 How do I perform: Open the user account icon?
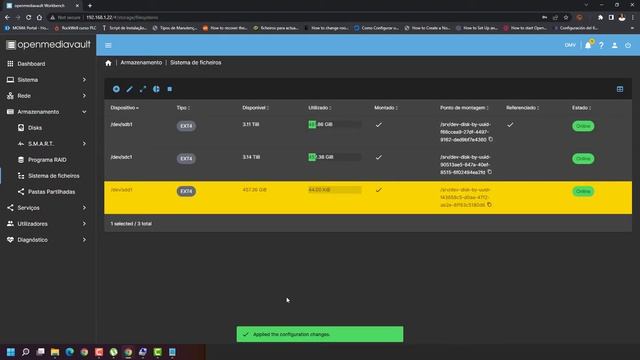point(615,45)
